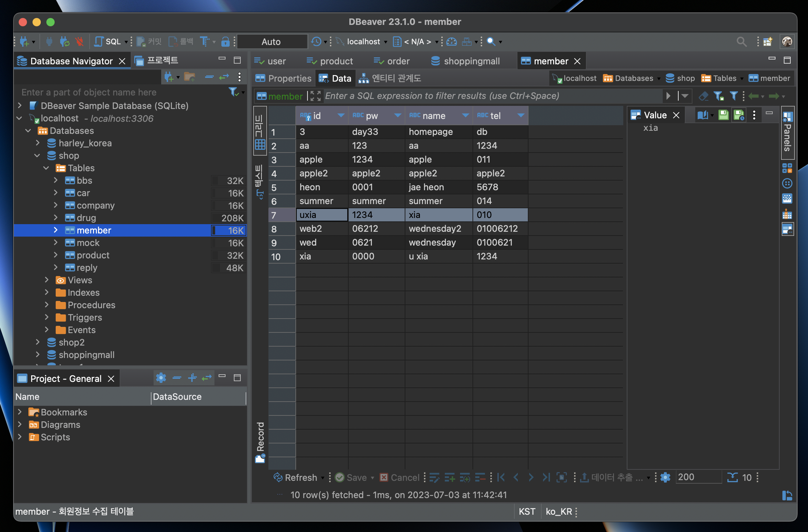
Task: Open the id column dropdown arrow
Action: click(341, 116)
